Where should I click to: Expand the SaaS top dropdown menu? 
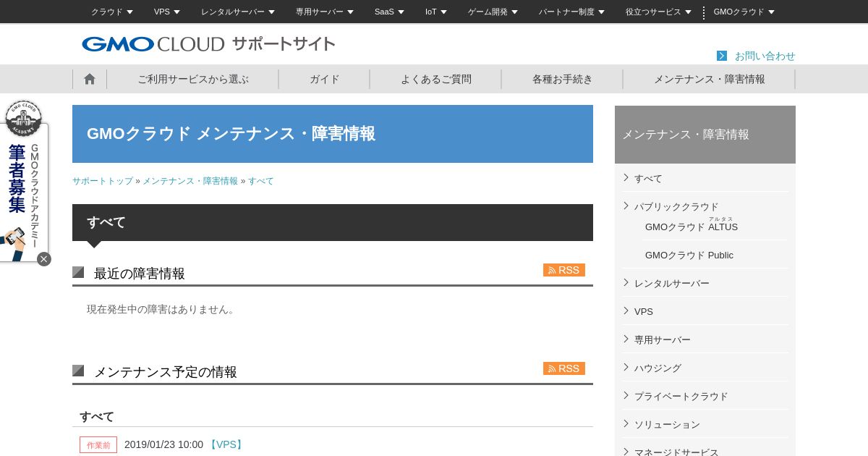(x=389, y=12)
